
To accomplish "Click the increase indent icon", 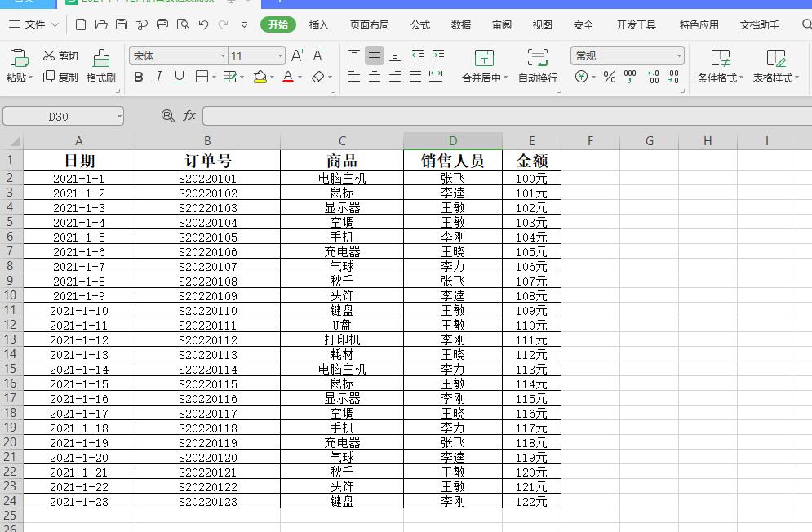I will click(438, 55).
